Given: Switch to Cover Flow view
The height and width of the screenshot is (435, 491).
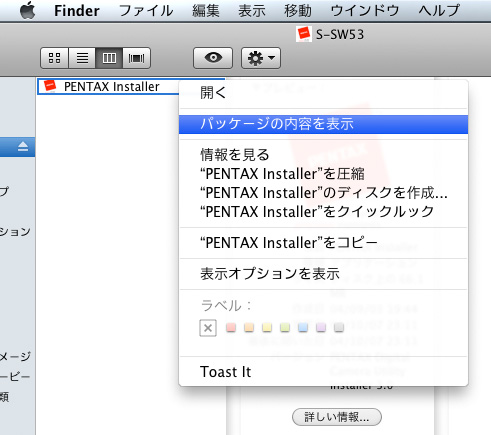Looking at the screenshot, I should [137, 58].
